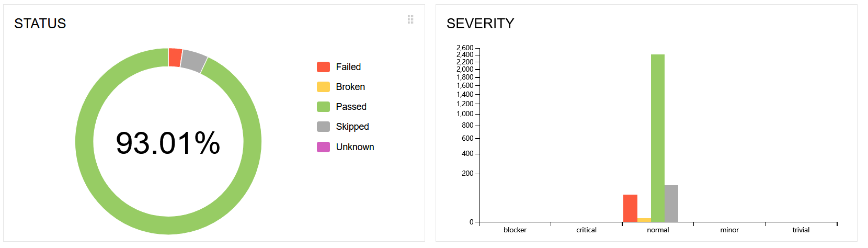Click the minor axis label
Image resolution: width=868 pixels, height=248 pixels.
tap(729, 230)
